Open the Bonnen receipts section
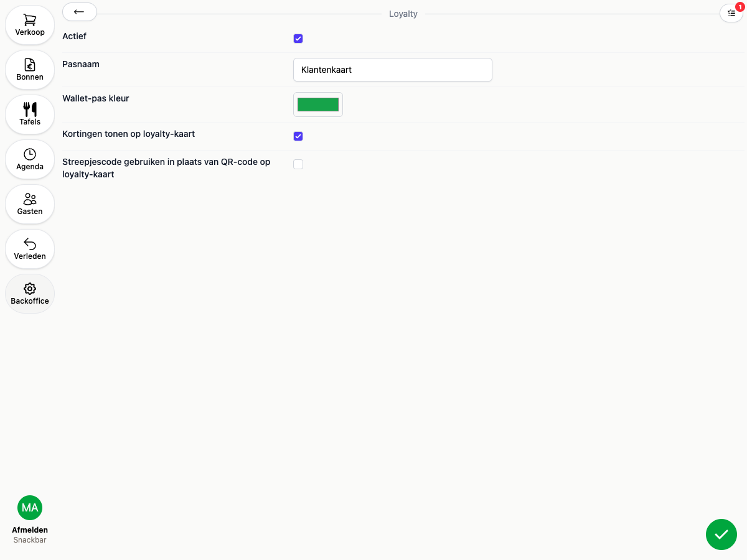The image size is (747, 560). pos(30,70)
